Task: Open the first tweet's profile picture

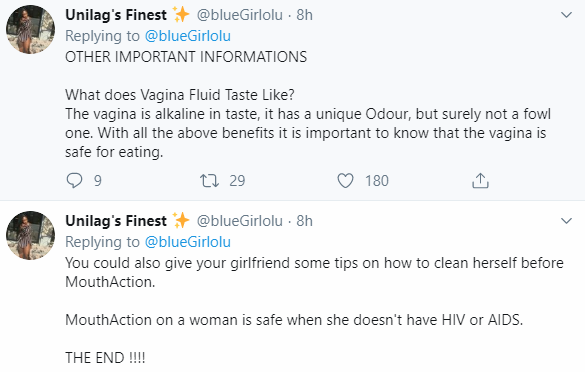Action: pos(30,29)
